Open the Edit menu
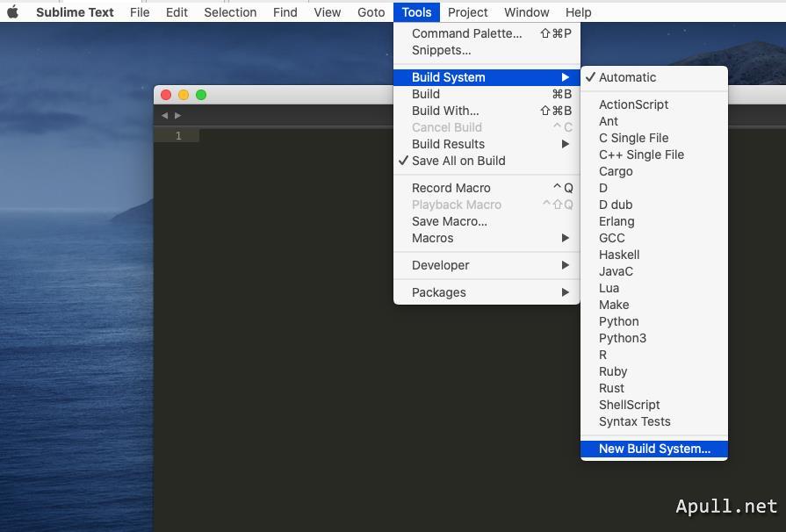 point(177,12)
